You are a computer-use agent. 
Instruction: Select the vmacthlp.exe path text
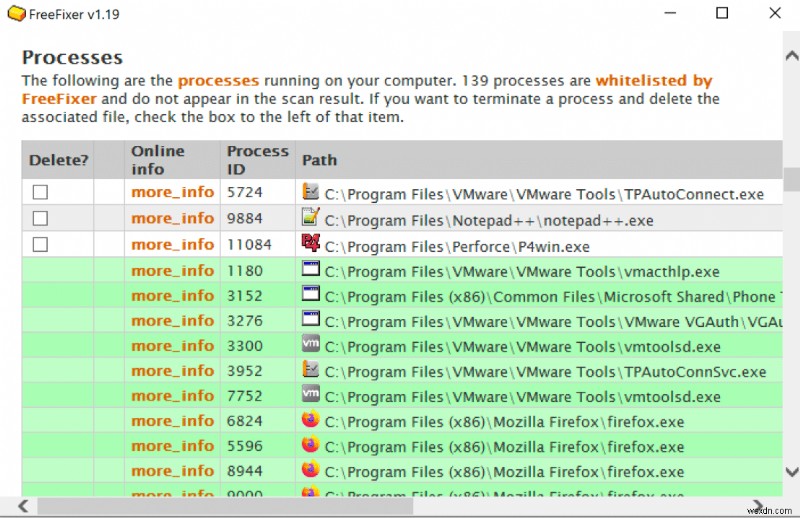[x=522, y=272]
